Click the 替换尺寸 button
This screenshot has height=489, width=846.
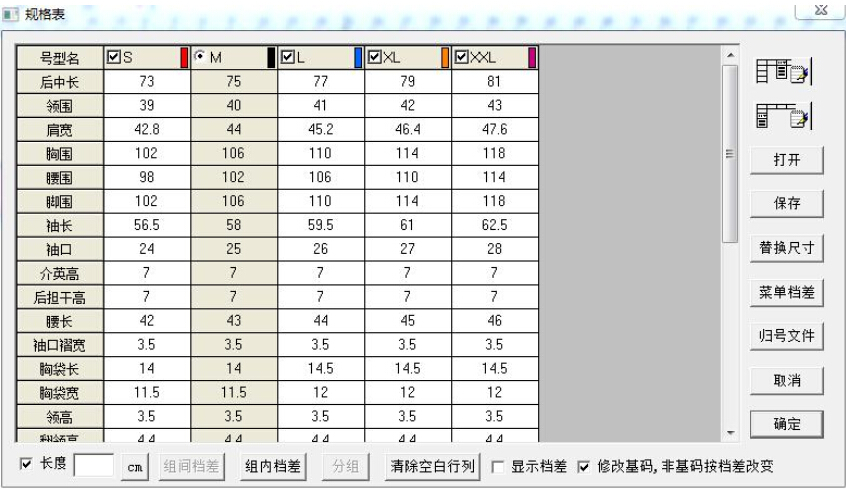pyautogui.click(x=786, y=248)
